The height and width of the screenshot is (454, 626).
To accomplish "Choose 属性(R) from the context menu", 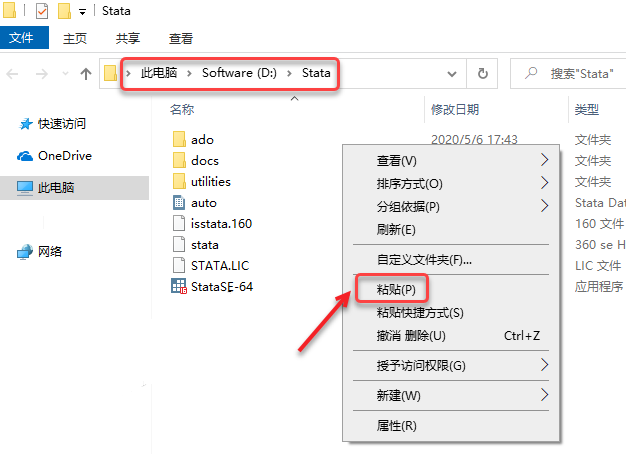I will (x=451, y=426).
